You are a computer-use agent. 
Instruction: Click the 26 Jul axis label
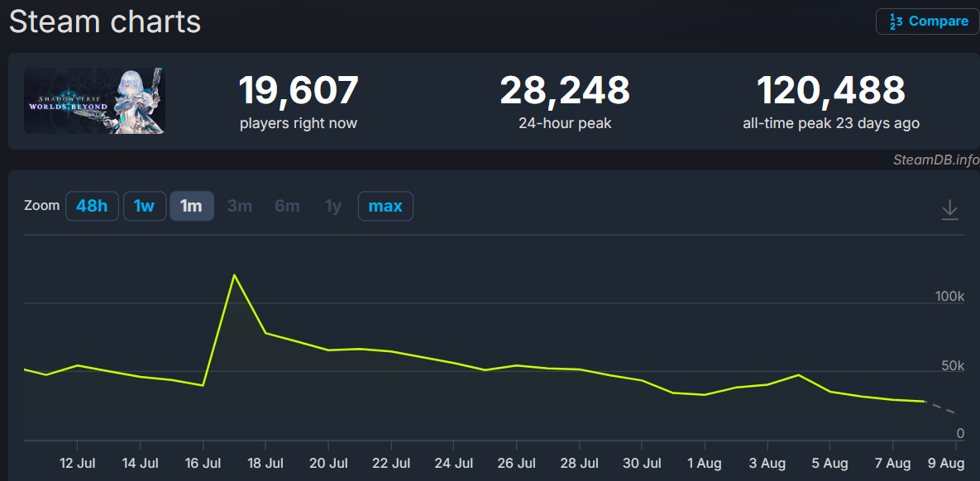pyautogui.click(x=516, y=464)
